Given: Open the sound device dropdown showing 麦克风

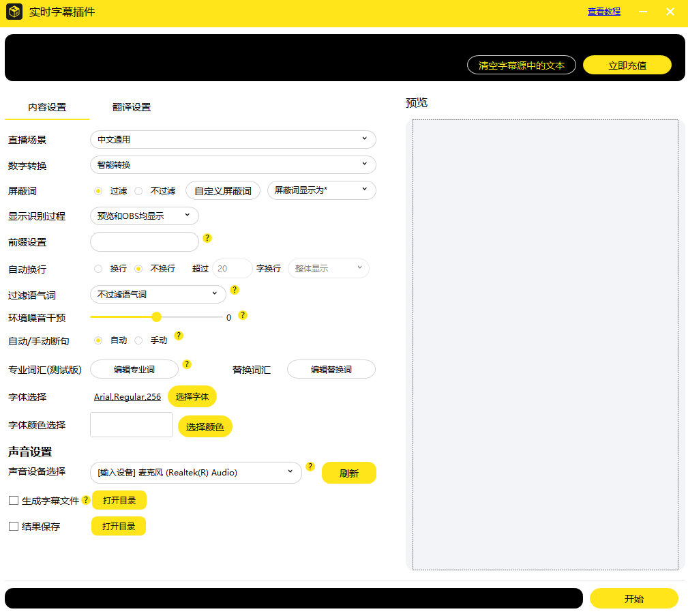Looking at the screenshot, I should point(196,472).
